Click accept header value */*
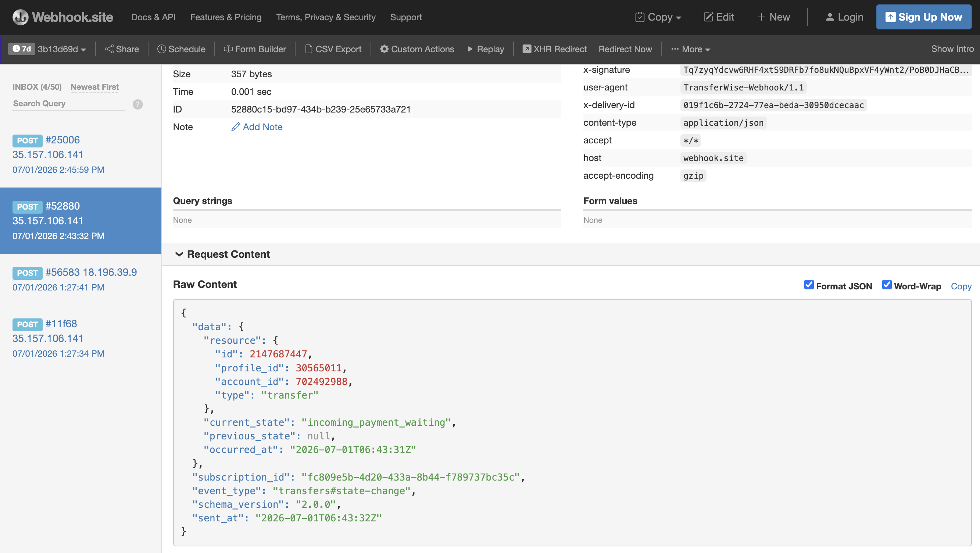Image resolution: width=980 pixels, height=553 pixels. [x=690, y=140]
